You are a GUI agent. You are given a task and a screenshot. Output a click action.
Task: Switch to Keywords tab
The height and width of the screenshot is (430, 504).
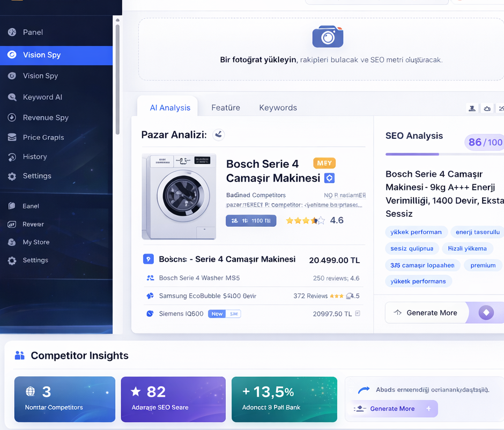click(278, 108)
